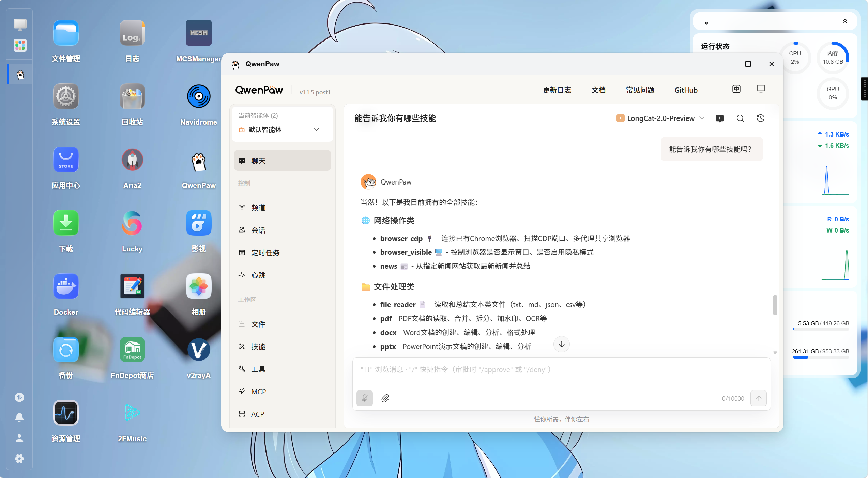
Task: Open the MCP settings page
Action: tap(283, 392)
